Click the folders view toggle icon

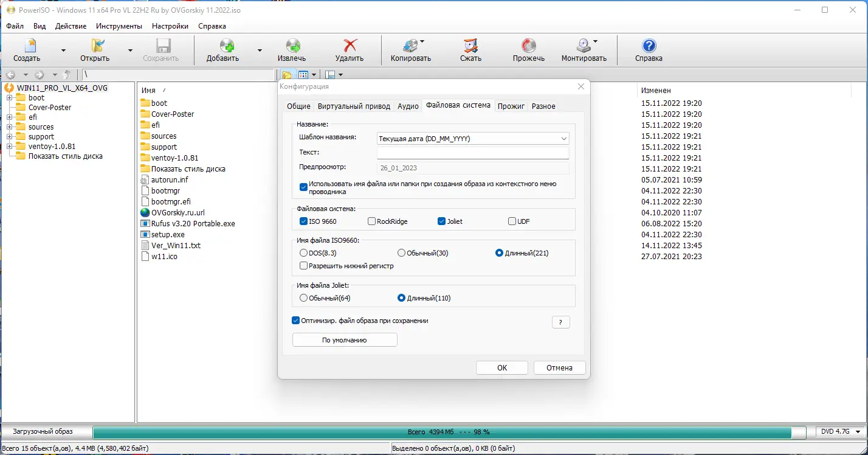(x=288, y=75)
